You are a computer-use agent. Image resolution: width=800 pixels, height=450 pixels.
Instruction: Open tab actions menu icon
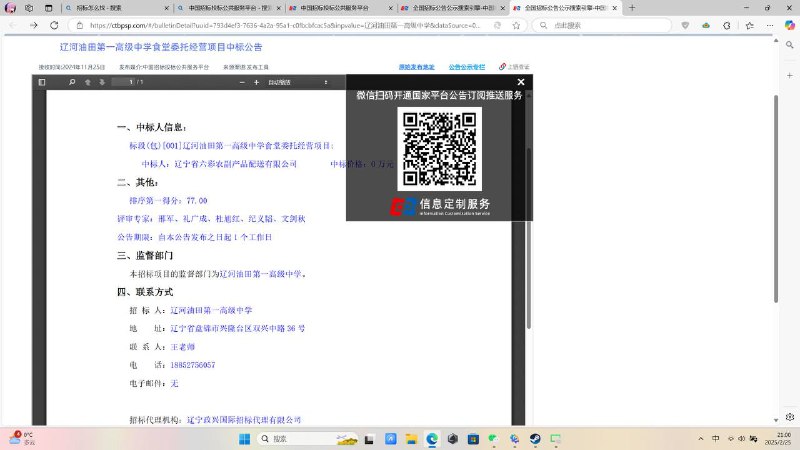tap(48, 8)
